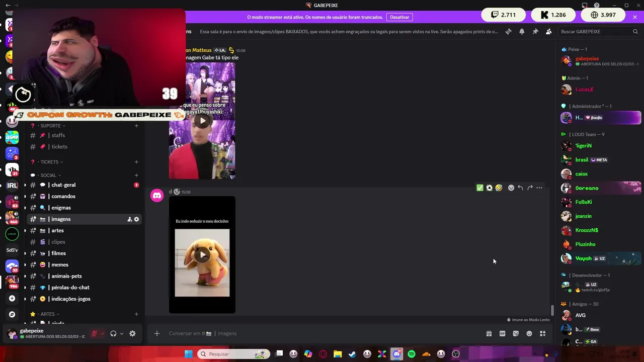Toggle the member list icon
This screenshot has height=362, width=644.
(x=548, y=31)
